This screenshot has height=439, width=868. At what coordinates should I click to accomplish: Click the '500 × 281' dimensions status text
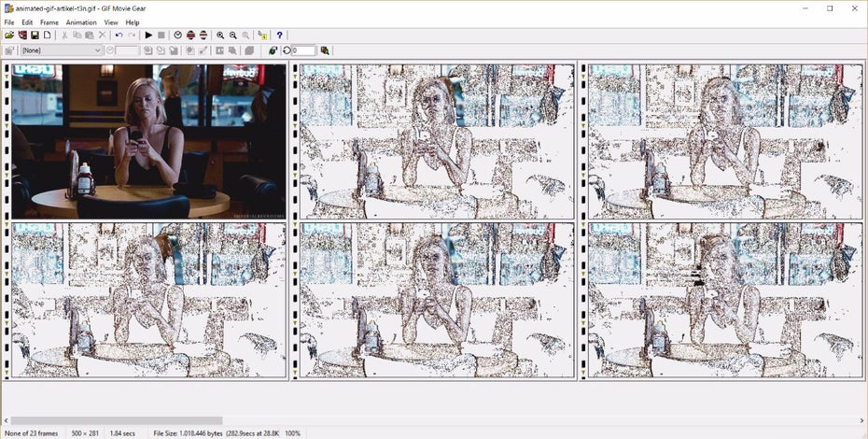coord(86,432)
